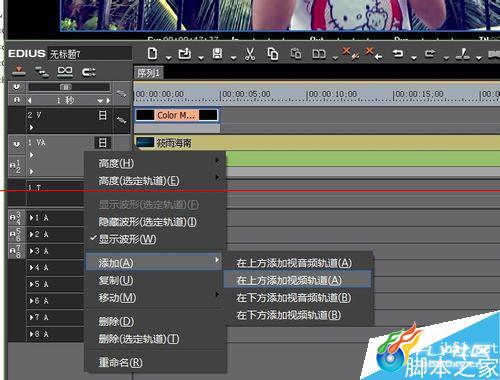The height and width of the screenshot is (380, 500).
Task: Expand the 2 V track triangle
Action: click(31, 127)
